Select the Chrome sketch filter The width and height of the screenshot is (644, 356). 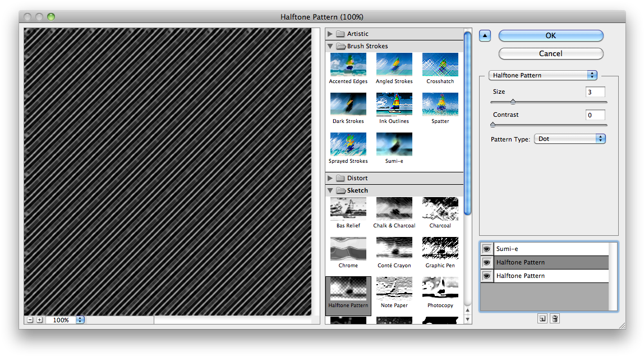click(348, 249)
